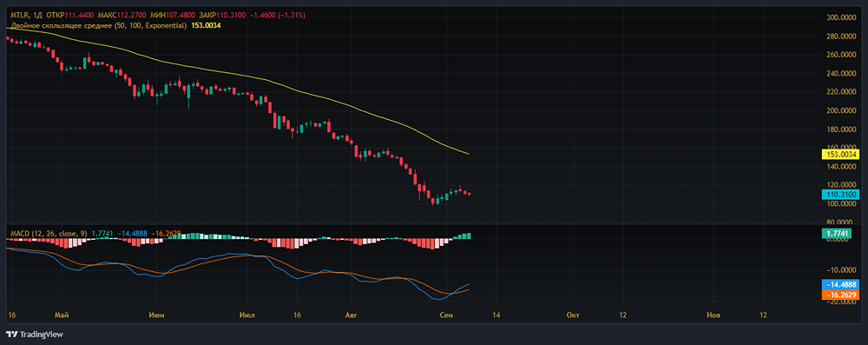Screen dimensions: 868x345
Task: Select the MACD (12, 26, close, 9) title
Action: [x=48, y=234]
